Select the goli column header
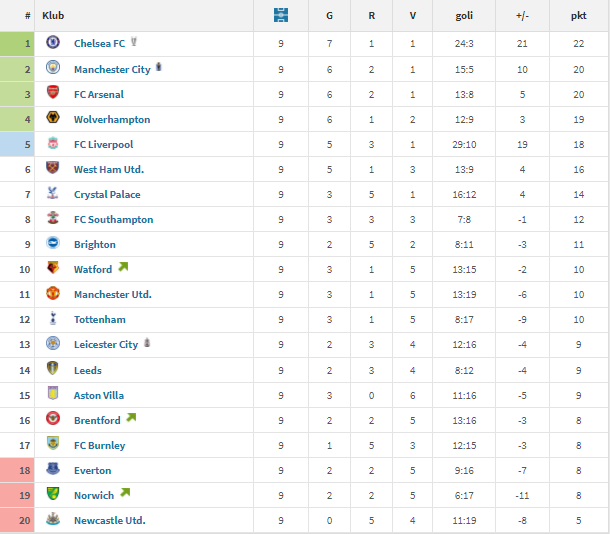The image size is (610, 534). coord(464,16)
